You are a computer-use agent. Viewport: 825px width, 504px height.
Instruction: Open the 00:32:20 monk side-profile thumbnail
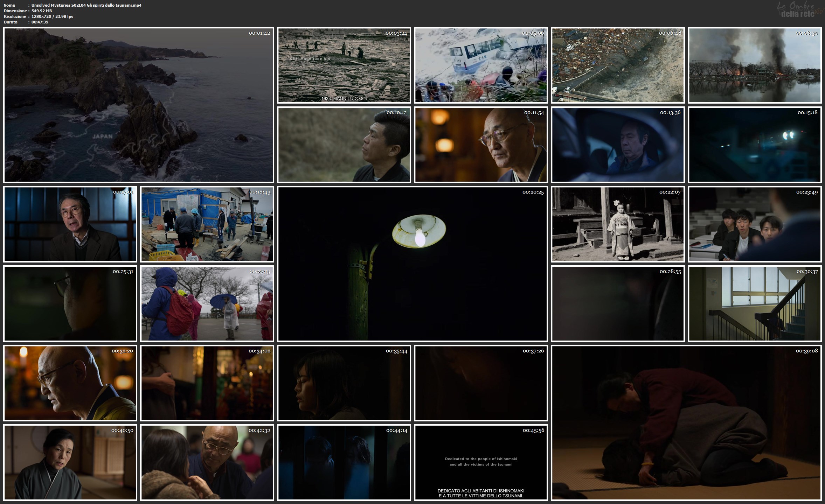point(70,383)
